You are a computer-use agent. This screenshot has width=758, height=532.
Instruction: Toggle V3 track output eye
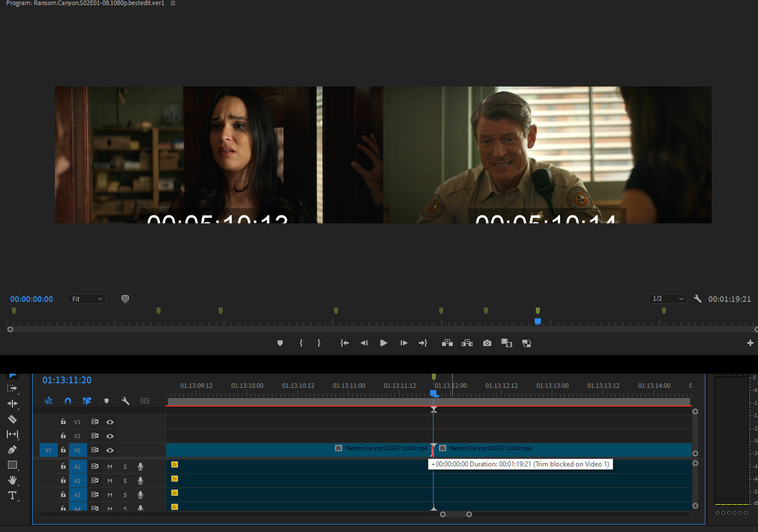click(110, 422)
